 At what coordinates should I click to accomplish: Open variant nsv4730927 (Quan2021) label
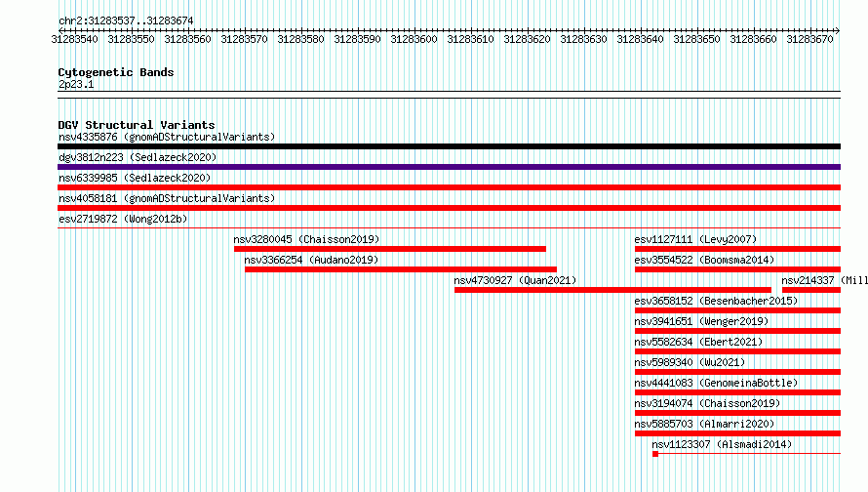(x=515, y=280)
